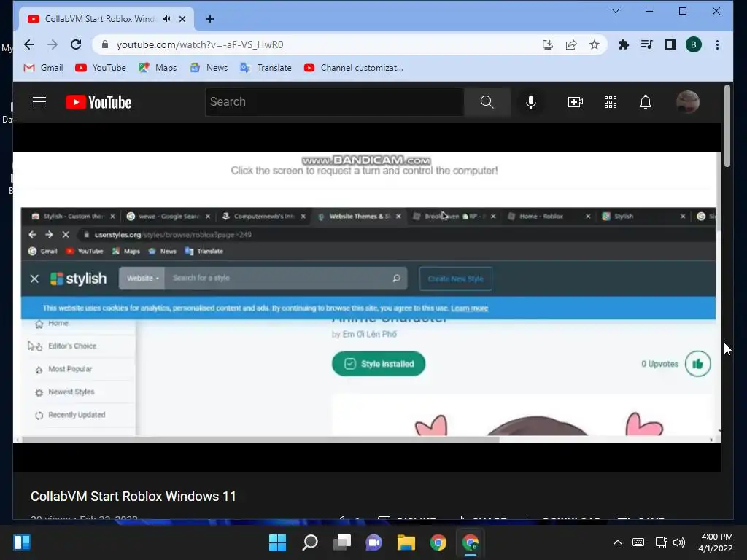This screenshot has height=560, width=747.
Task: Go back to the previous page
Action: pos(29,44)
